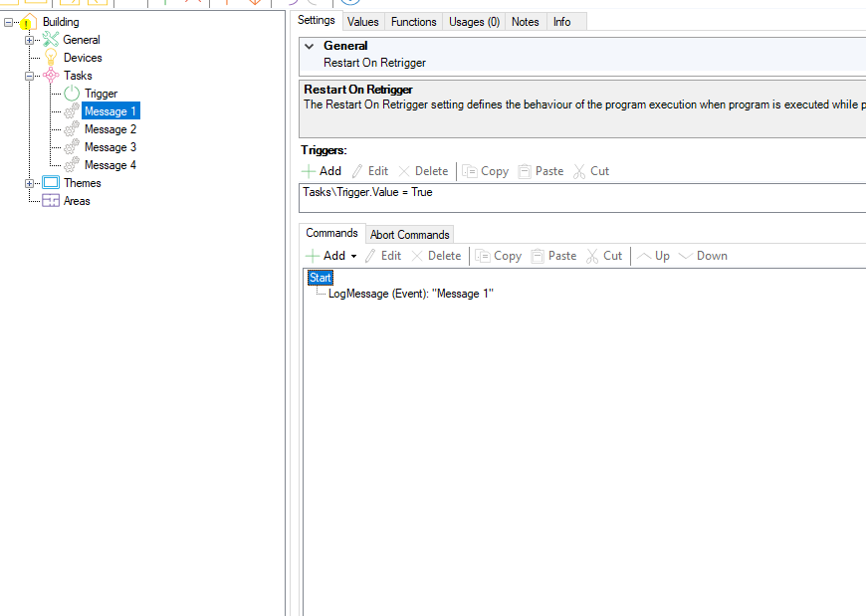Select Message 2 in the tree
The width and height of the screenshot is (866, 616).
coord(109,129)
